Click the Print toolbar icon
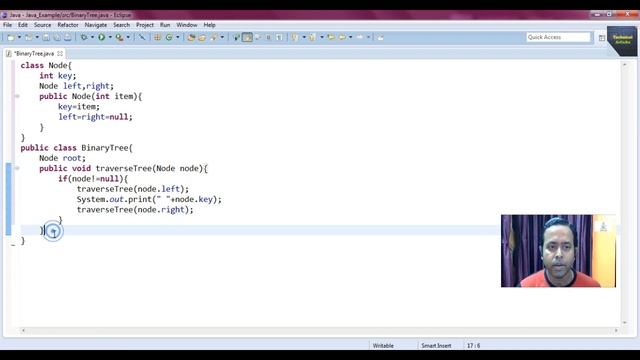Screen dimensions: 640x360 click(67, 37)
